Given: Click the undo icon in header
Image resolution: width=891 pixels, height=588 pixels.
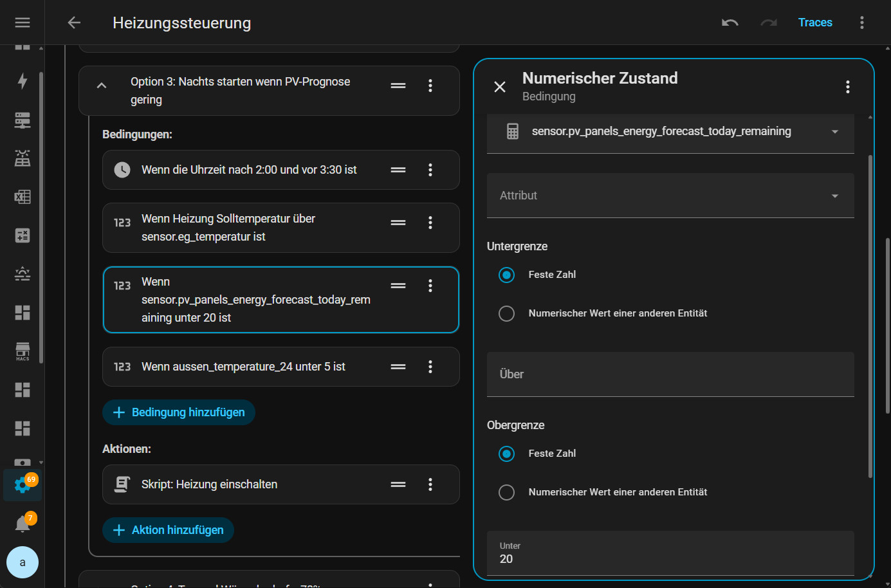Looking at the screenshot, I should pos(730,23).
